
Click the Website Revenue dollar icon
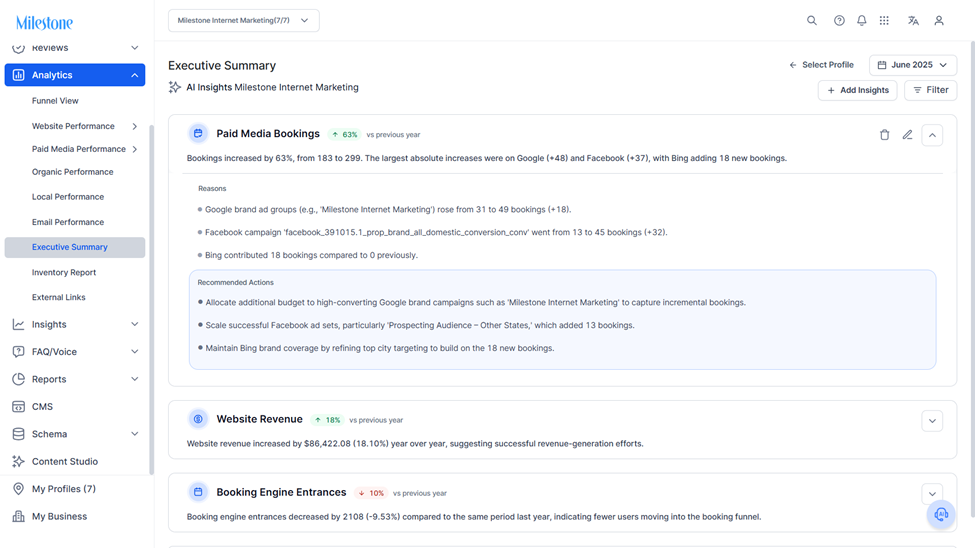tap(198, 419)
